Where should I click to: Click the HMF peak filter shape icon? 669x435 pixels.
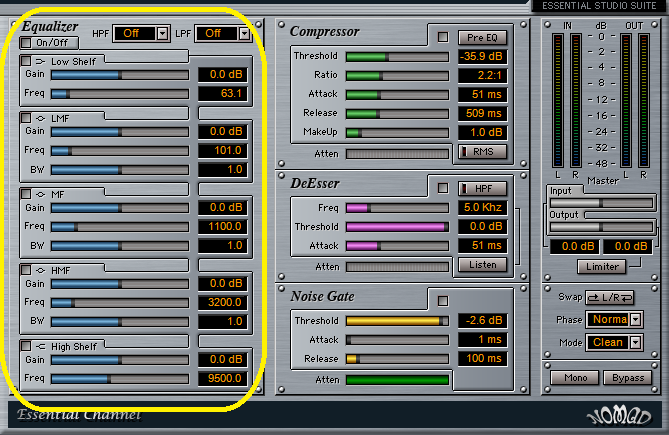[40, 270]
